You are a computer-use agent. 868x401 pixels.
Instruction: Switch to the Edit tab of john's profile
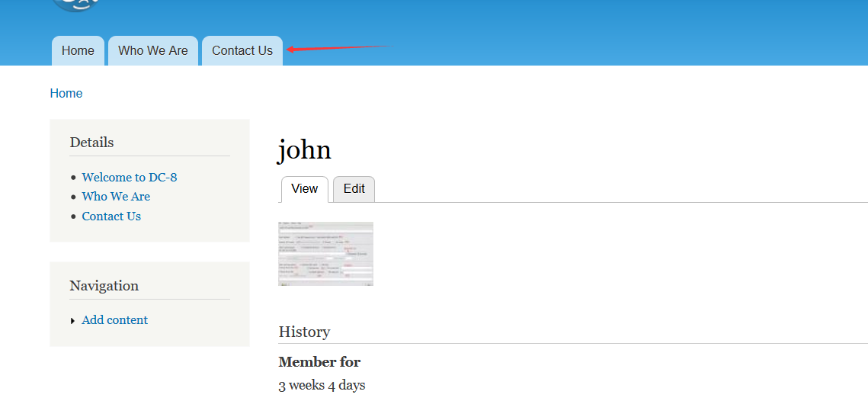click(354, 189)
